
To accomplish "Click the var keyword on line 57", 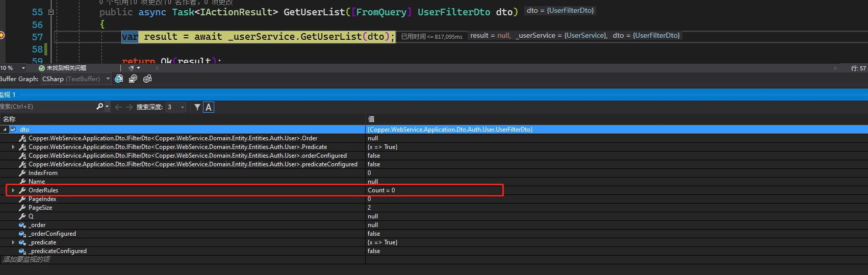I will point(130,37).
